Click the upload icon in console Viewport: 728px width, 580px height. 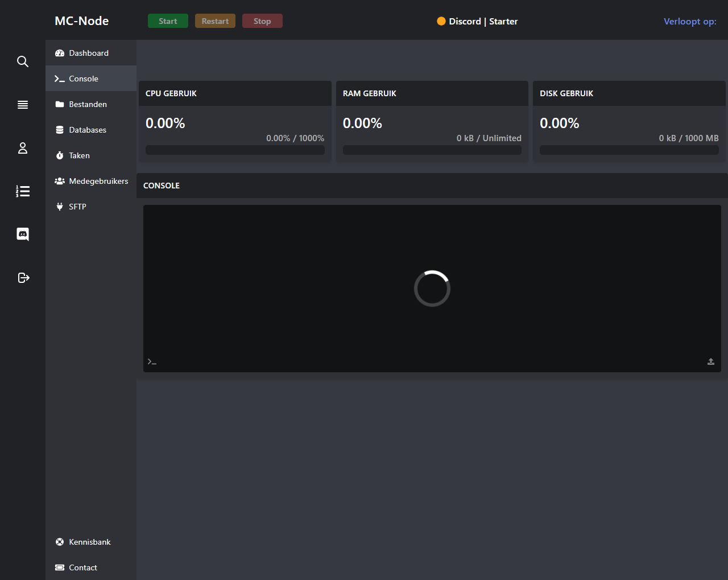(710, 361)
